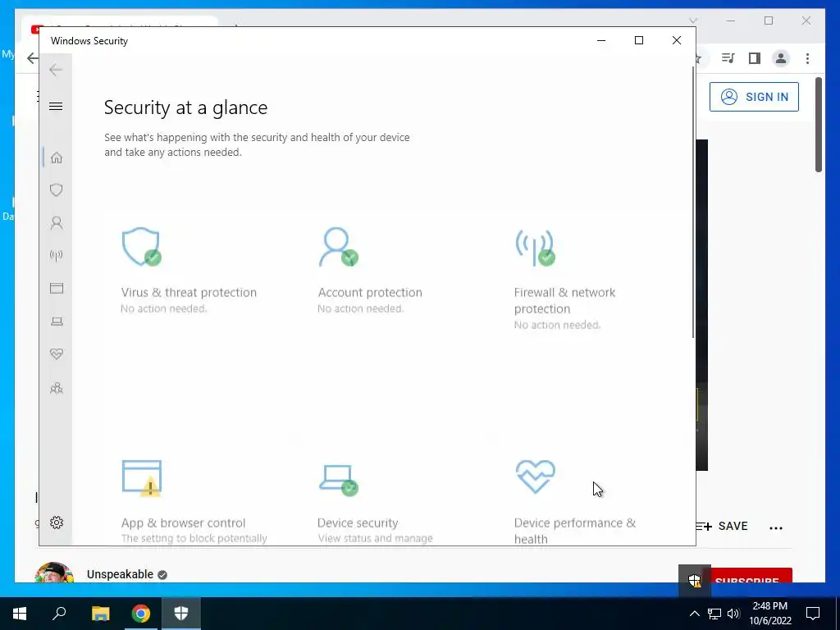Click the Device performance & health tile icon

[x=535, y=477]
